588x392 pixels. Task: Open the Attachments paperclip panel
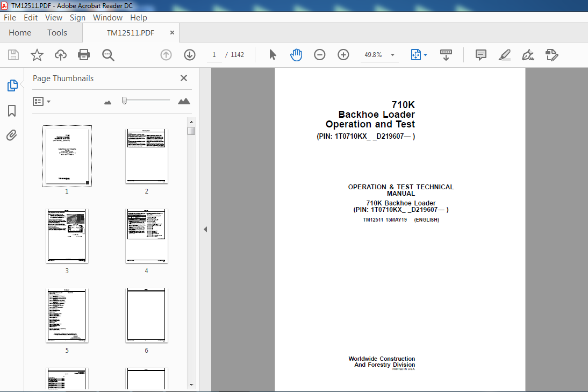(12, 135)
